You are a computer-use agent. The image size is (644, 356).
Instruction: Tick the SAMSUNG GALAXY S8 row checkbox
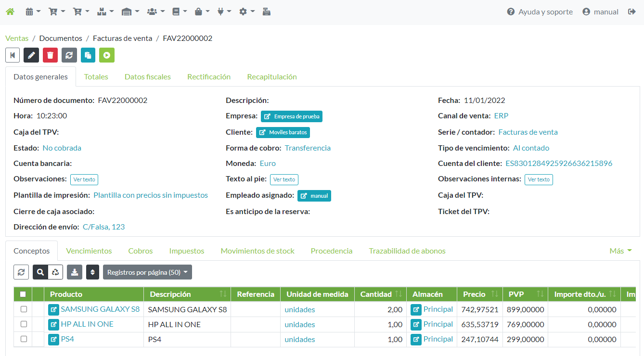(24, 309)
